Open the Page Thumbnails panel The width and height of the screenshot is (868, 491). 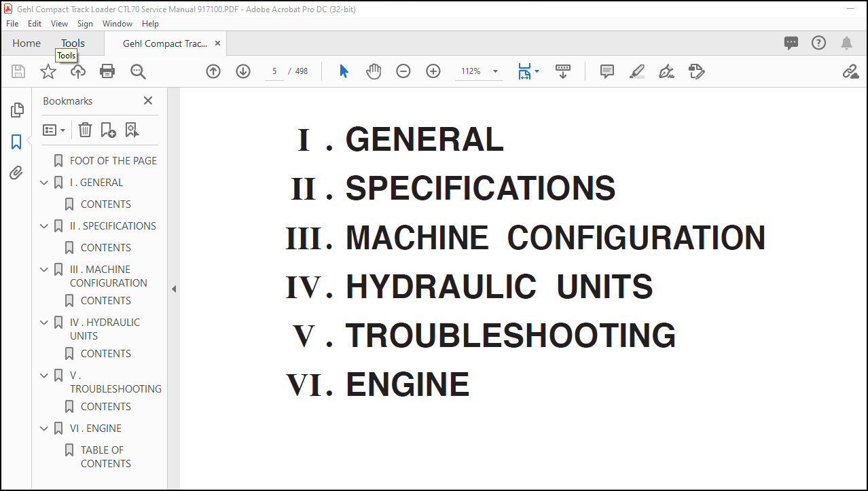(x=17, y=110)
